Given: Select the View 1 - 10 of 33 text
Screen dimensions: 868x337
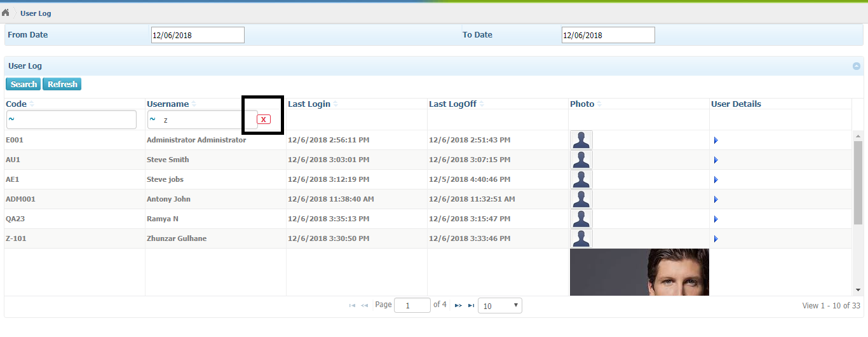Looking at the screenshot, I should (x=831, y=306).
